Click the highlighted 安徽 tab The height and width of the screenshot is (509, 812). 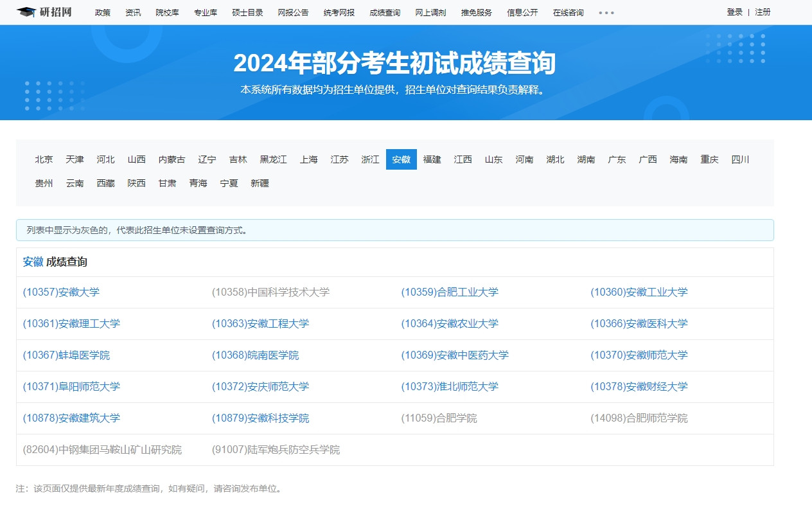(402, 159)
